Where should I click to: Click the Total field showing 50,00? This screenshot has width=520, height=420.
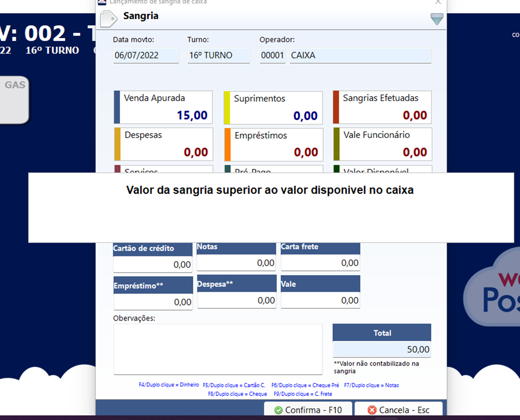pos(382,349)
